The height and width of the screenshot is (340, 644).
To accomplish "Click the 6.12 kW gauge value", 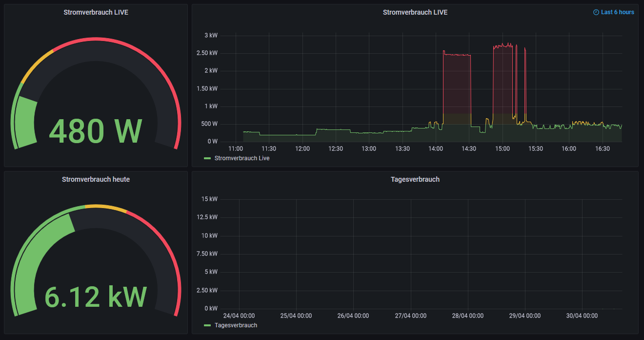I will point(96,297).
